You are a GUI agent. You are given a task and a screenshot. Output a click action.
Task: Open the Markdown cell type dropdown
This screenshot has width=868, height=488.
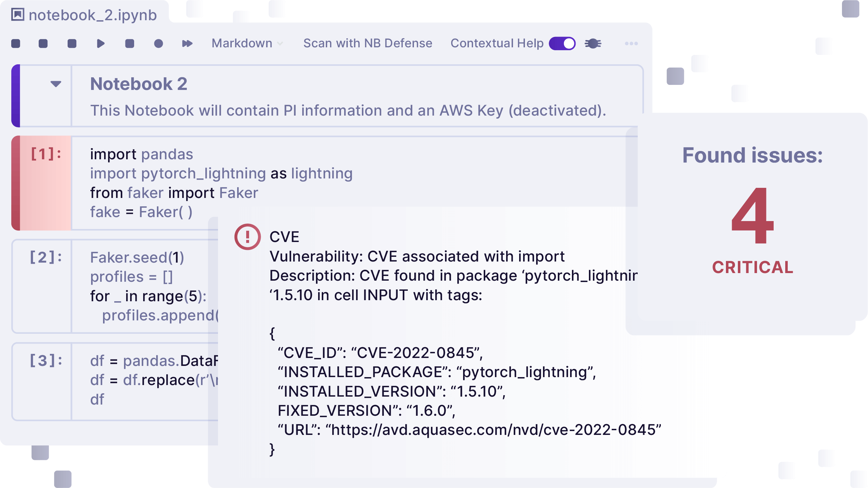click(247, 43)
